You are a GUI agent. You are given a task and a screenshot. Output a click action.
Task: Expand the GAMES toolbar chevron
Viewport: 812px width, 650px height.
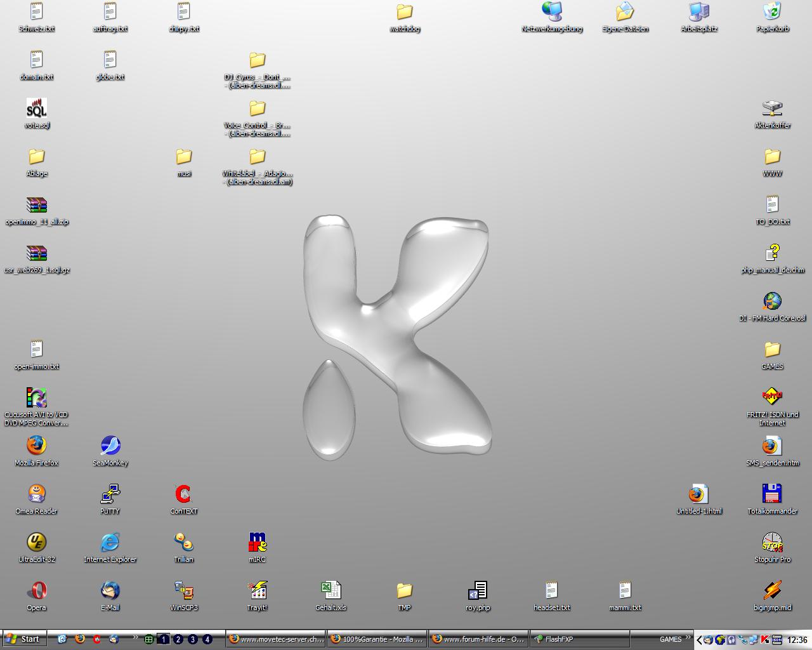pyautogui.click(x=688, y=637)
